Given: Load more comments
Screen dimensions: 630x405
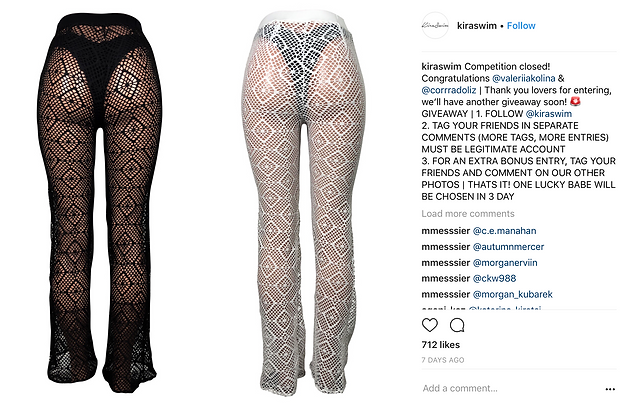Looking at the screenshot, I should point(468,214).
